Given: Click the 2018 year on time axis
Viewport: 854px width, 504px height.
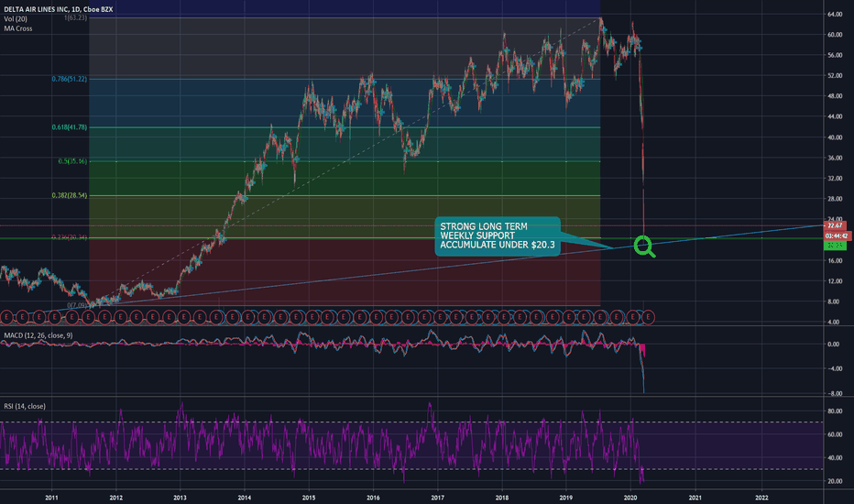Looking at the screenshot, I should (501, 498).
